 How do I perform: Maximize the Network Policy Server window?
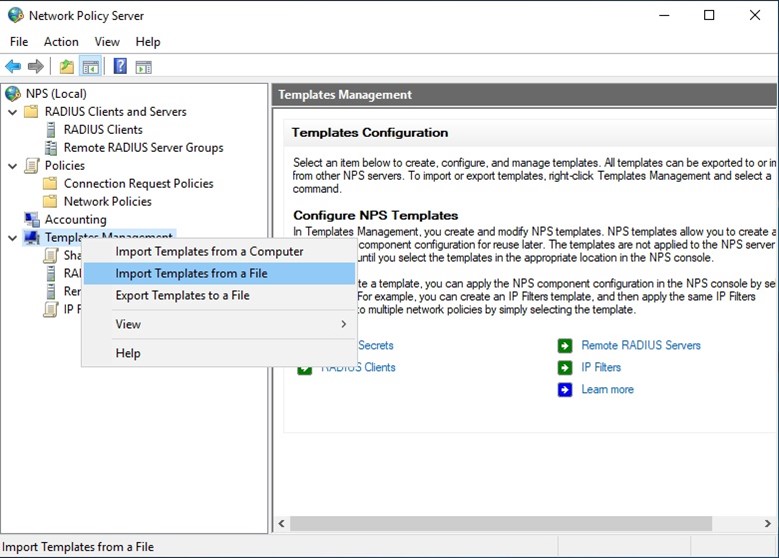709,15
